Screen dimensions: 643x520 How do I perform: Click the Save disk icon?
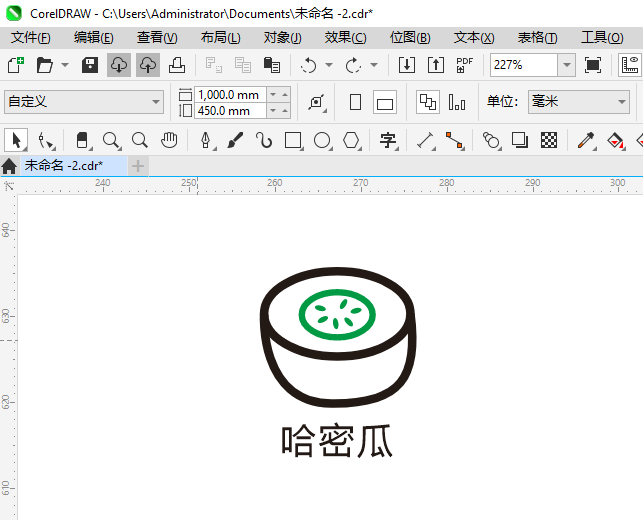[x=90, y=65]
